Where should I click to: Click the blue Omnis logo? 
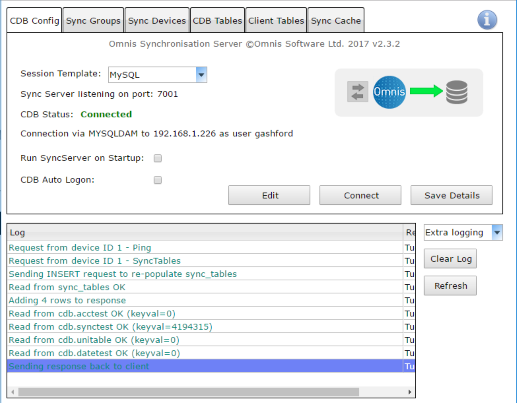tap(389, 92)
